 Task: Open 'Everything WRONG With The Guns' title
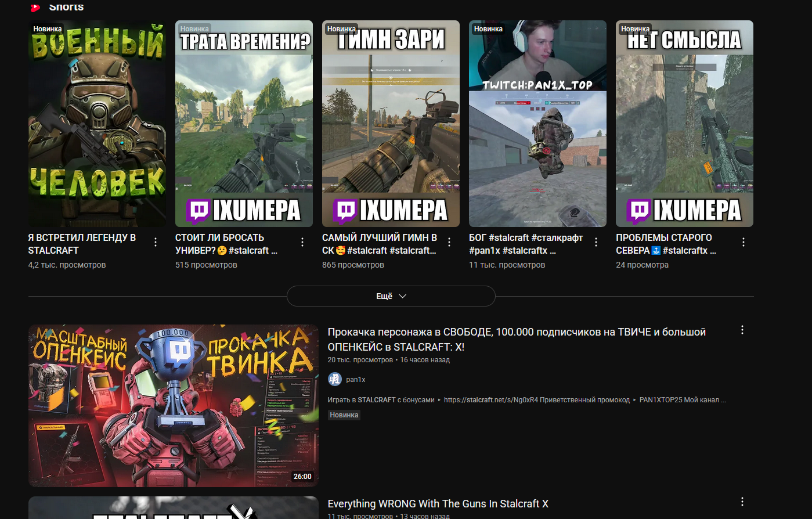[438, 504]
